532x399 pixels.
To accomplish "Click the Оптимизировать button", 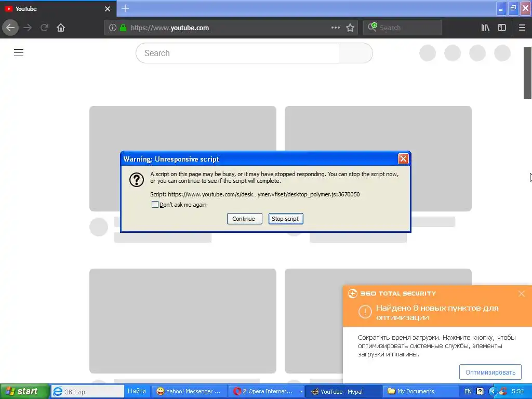I will [490, 372].
